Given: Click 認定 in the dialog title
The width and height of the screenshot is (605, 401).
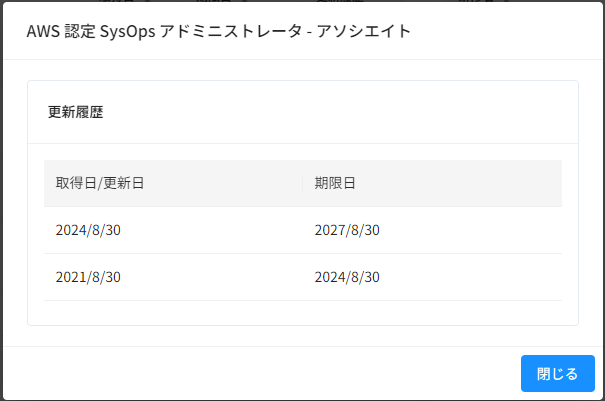Looking at the screenshot, I should 79,31.
